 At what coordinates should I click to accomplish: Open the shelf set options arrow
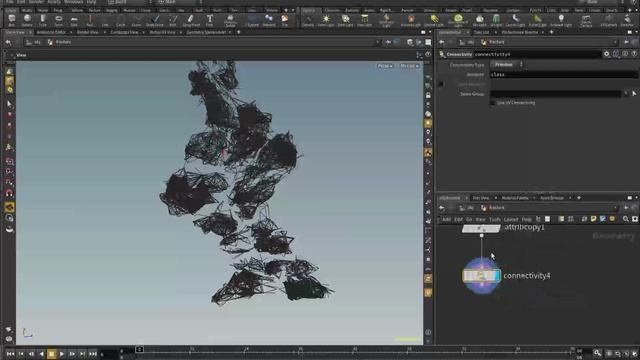click(x=293, y=10)
